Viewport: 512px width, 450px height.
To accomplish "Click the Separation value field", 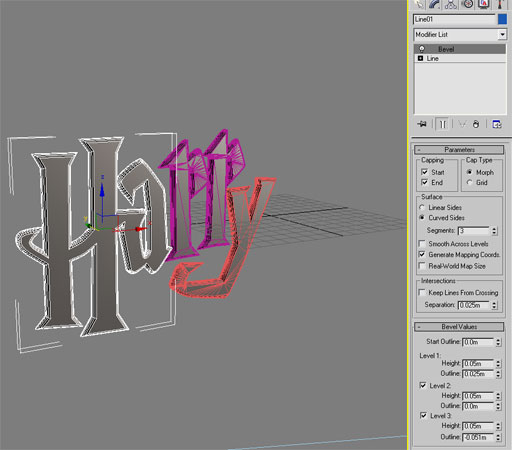I will [x=473, y=305].
